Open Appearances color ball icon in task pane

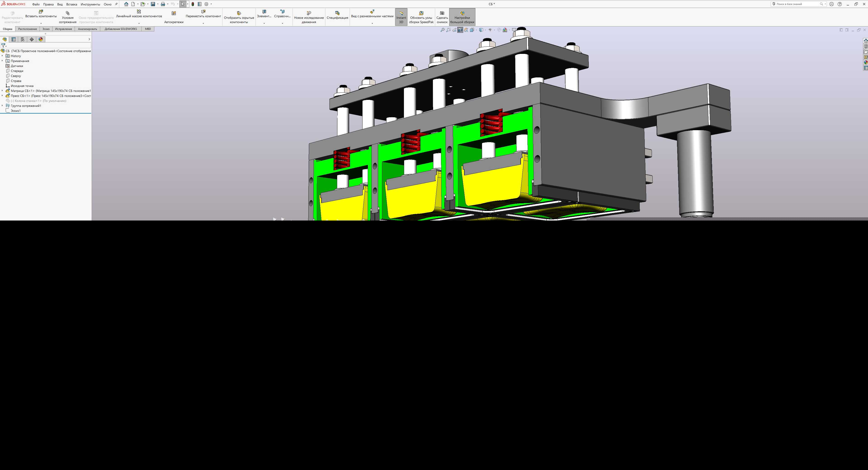click(865, 62)
